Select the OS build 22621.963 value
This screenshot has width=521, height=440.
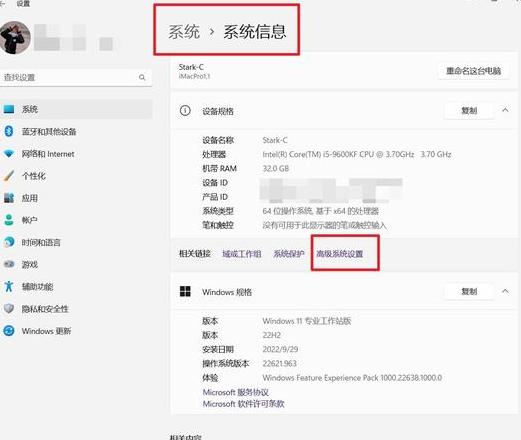[x=279, y=363]
